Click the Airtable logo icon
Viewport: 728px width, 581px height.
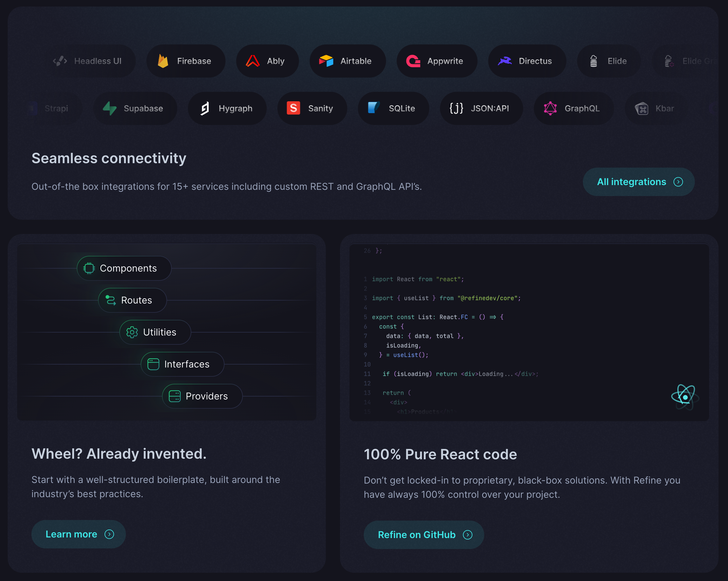coord(326,61)
